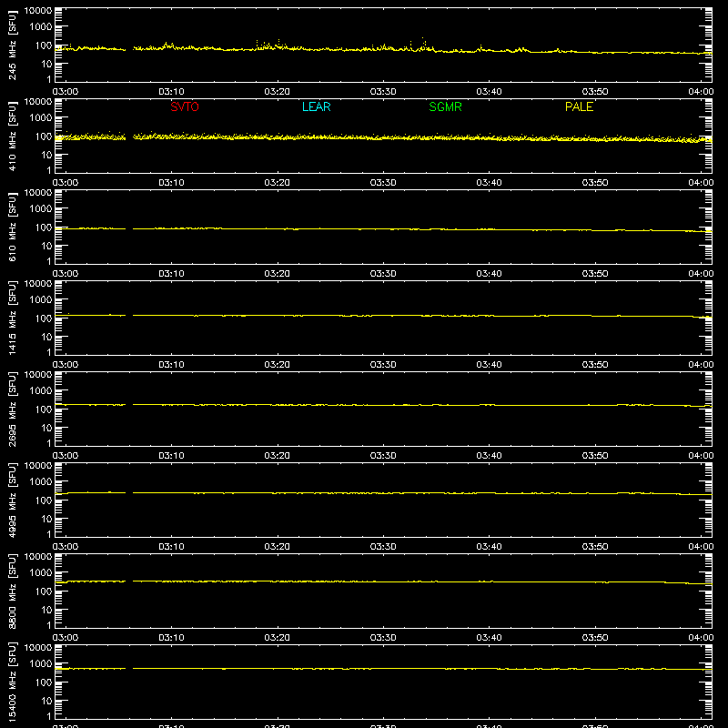Click the 1000 tick label on 410 MHz axis
The height and width of the screenshot is (728, 728).
(41, 118)
